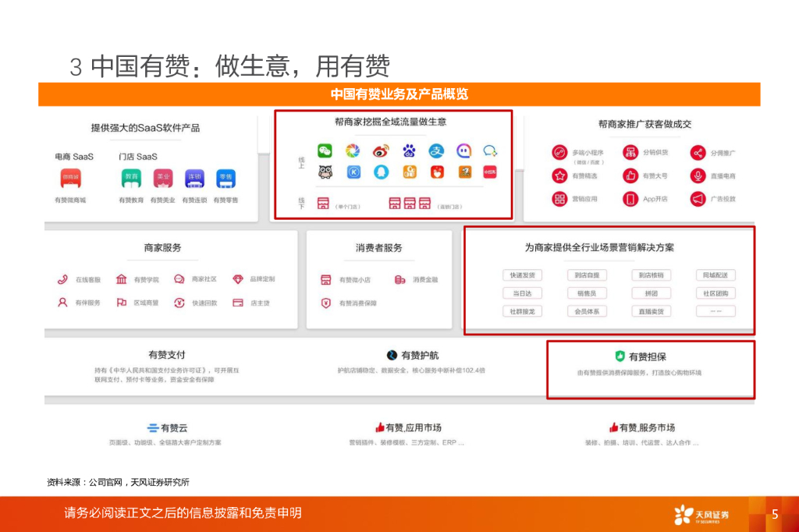
Task: Click the 在线客服 telephone icon
Action: coord(62,279)
